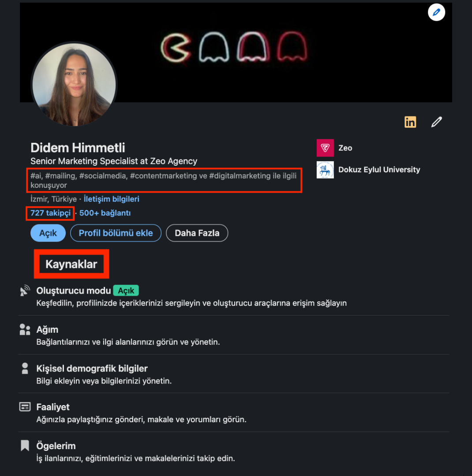Click the Oluşturucu modu broadcast icon
This screenshot has width=472, height=476.
point(25,290)
